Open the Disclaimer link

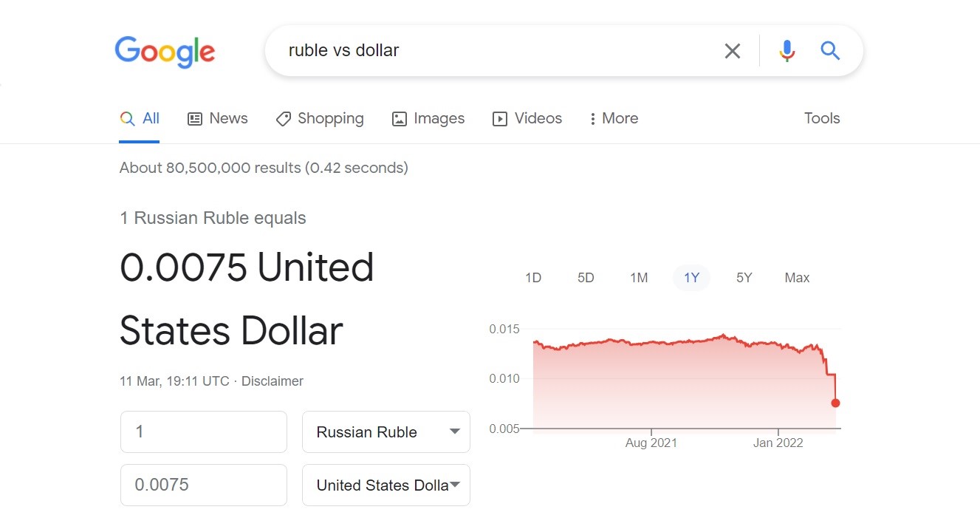[x=273, y=381]
